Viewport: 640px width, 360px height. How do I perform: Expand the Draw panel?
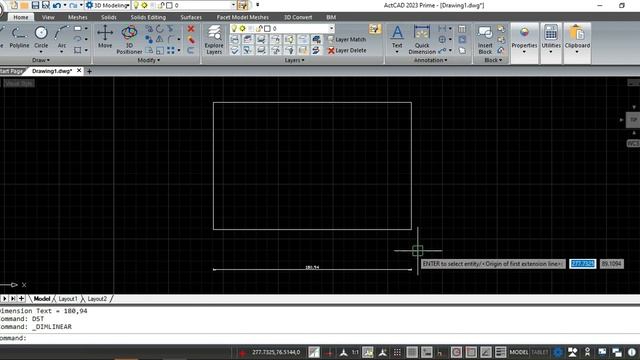point(41,60)
